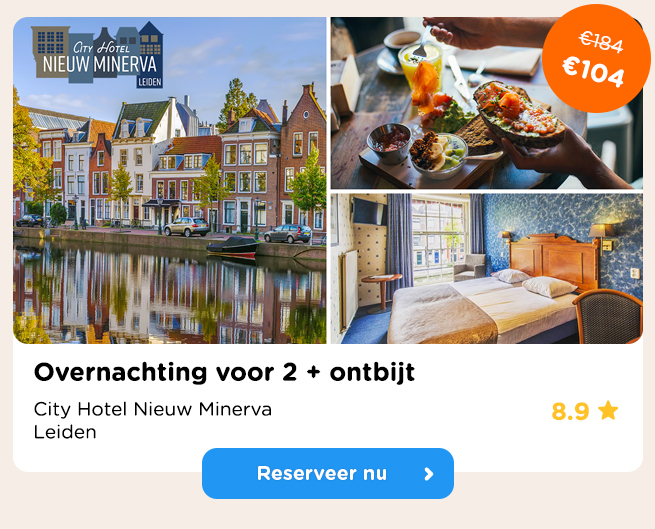Click the boat in the canal photo
Screen dimensions: 655x529
(x=233, y=248)
